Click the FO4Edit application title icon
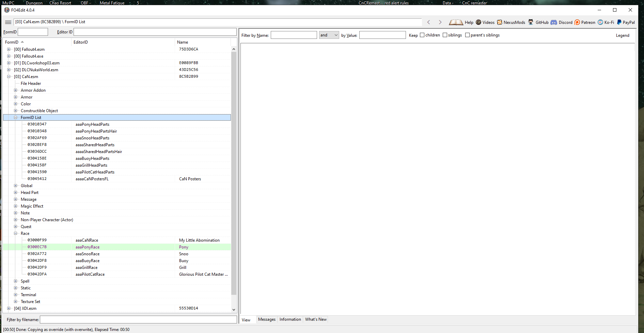The image size is (644, 333). [7, 10]
